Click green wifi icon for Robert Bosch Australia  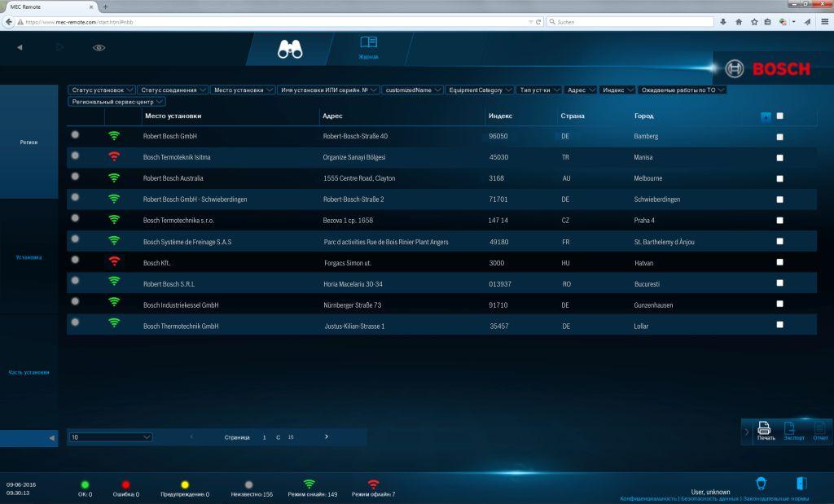click(x=114, y=177)
